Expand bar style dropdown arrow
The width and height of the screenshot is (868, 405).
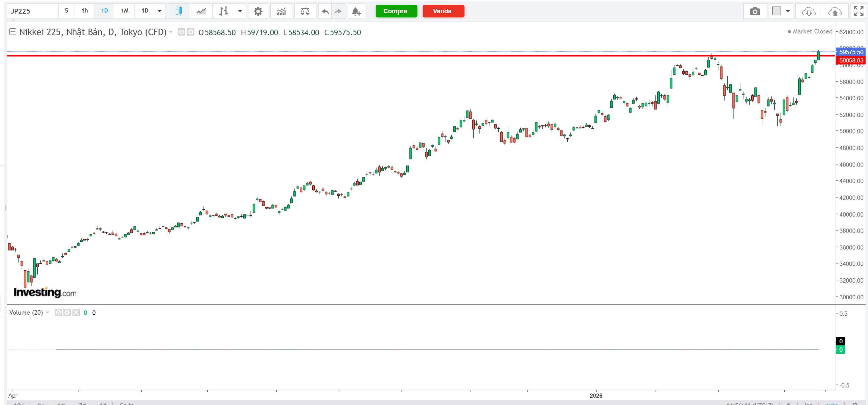point(240,11)
